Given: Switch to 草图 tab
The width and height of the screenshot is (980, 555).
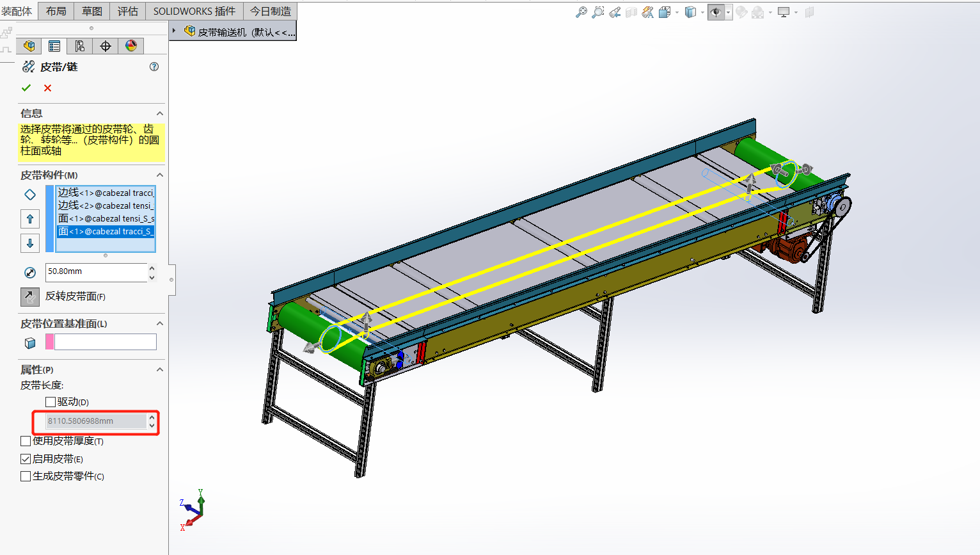Looking at the screenshot, I should click(x=92, y=11).
